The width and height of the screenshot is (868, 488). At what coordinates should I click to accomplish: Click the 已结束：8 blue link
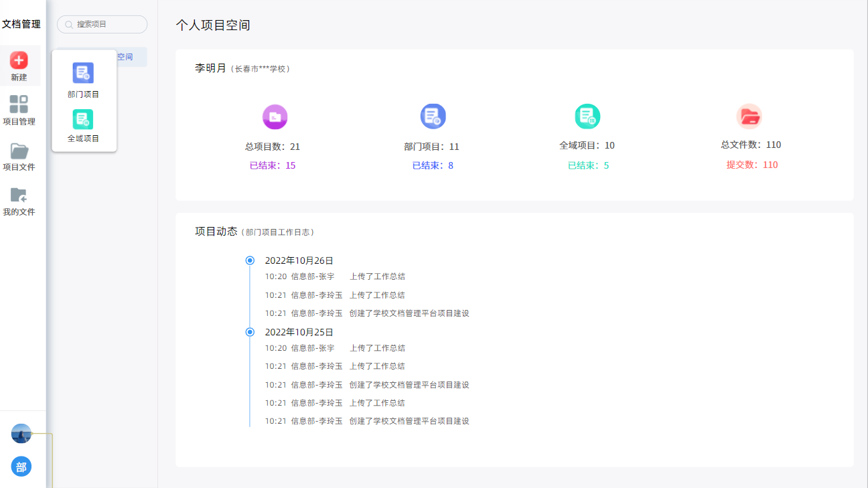(432, 165)
